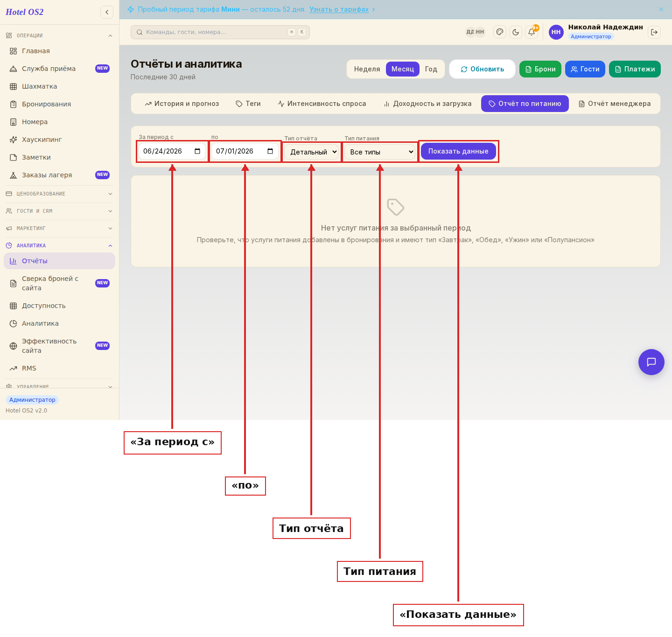Expand the Ценообразование sidebar section
Image resolution: width=672 pixels, height=637 pixels.
(x=60, y=194)
